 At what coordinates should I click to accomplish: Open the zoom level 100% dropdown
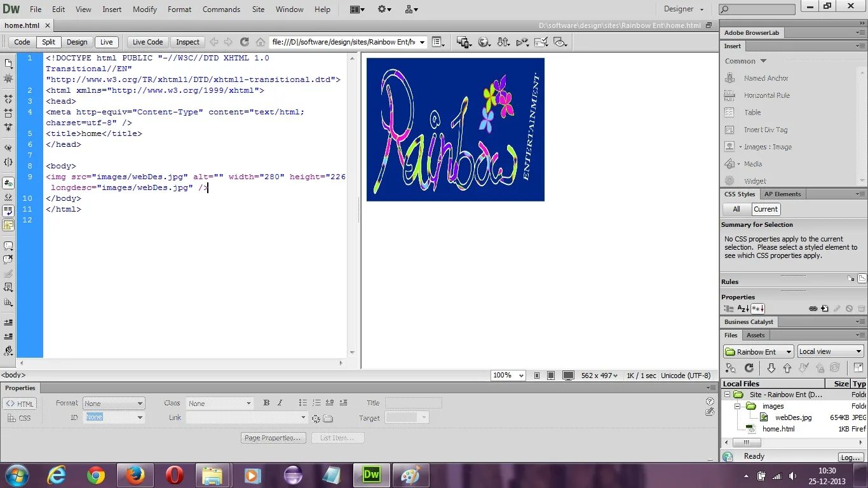(x=508, y=376)
